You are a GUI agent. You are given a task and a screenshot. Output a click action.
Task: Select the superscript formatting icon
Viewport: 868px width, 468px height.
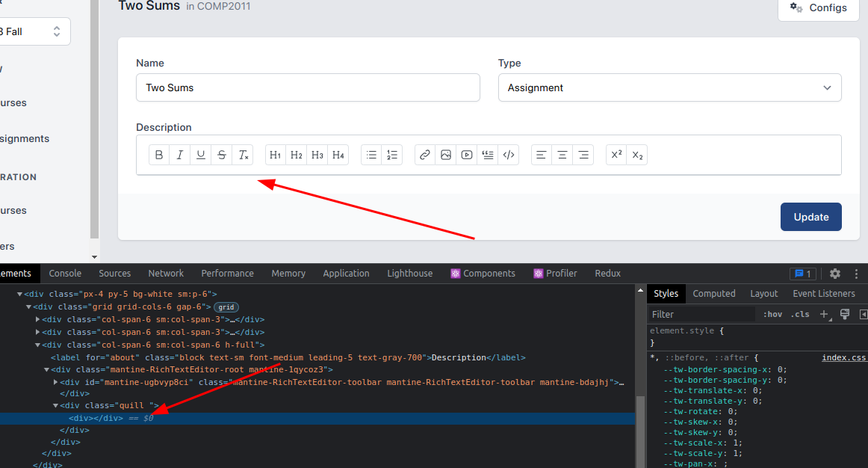(x=616, y=155)
